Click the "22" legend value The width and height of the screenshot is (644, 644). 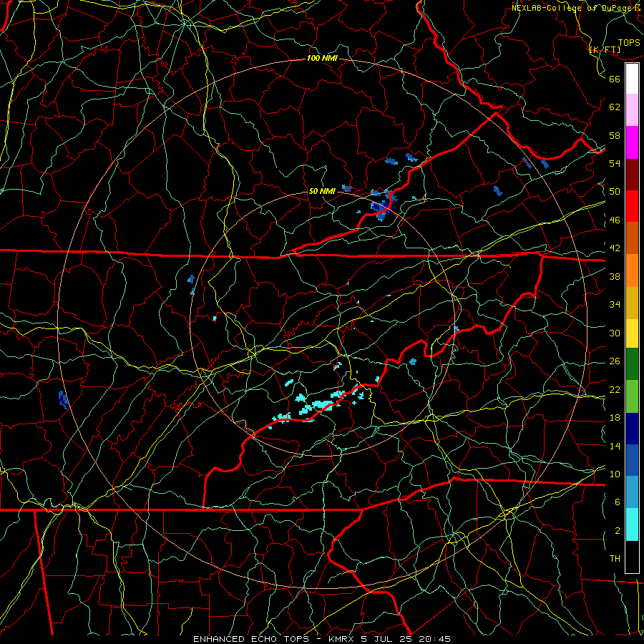[615, 389]
